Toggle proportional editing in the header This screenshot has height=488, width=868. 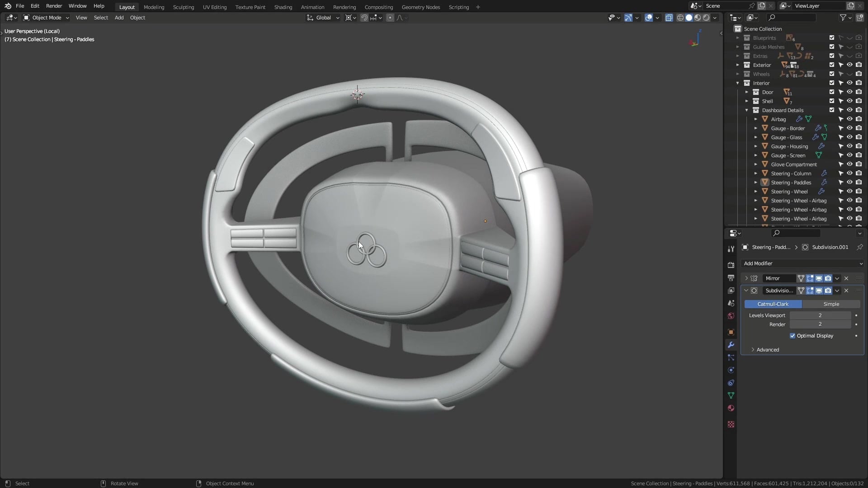[x=390, y=18]
